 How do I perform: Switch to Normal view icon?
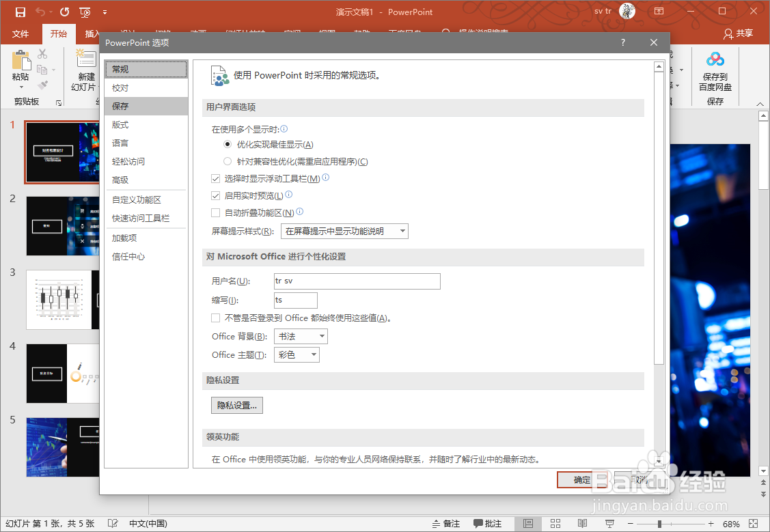pyautogui.click(x=528, y=524)
